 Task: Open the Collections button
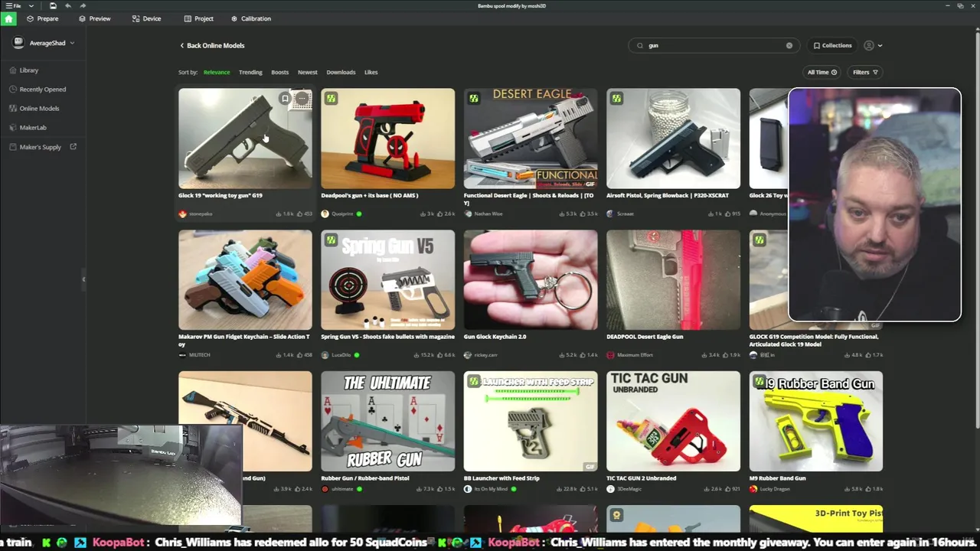(x=832, y=45)
